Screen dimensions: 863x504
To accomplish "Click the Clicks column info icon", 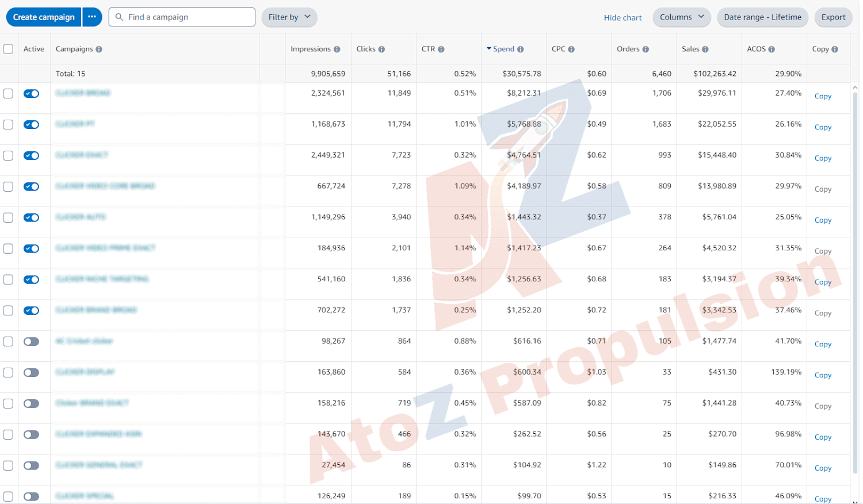I will coord(381,49).
